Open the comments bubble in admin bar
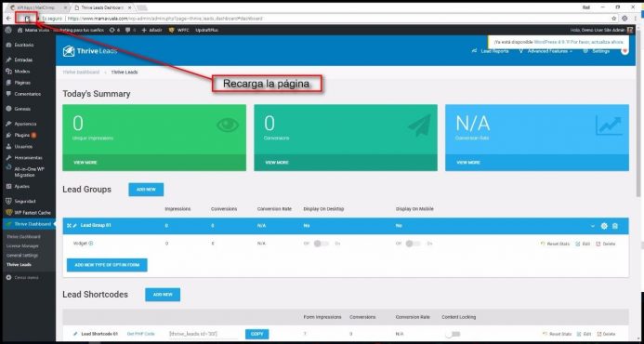This screenshot has height=344, width=644. coord(130,30)
